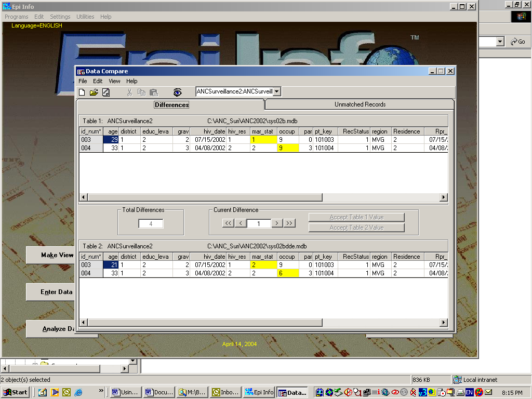Switch to Inbox taskbar button
This screenshot has height=399, width=532.
tap(225, 392)
